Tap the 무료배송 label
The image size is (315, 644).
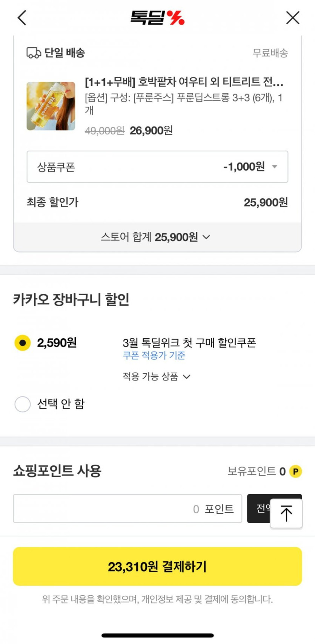270,53
